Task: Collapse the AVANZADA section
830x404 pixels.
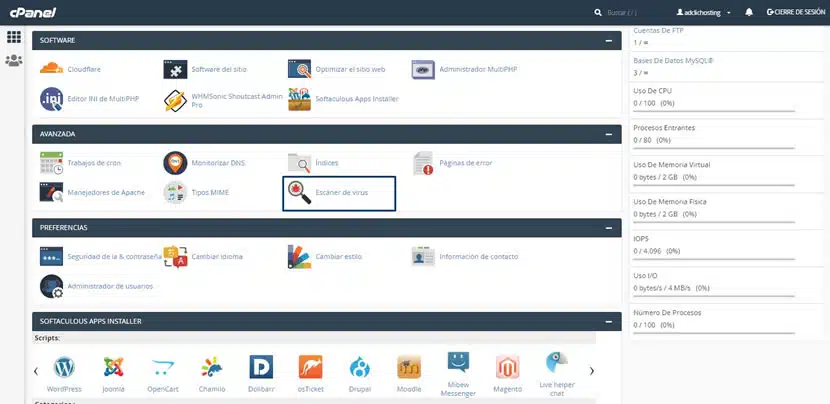Action: click(x=608, y=133)
